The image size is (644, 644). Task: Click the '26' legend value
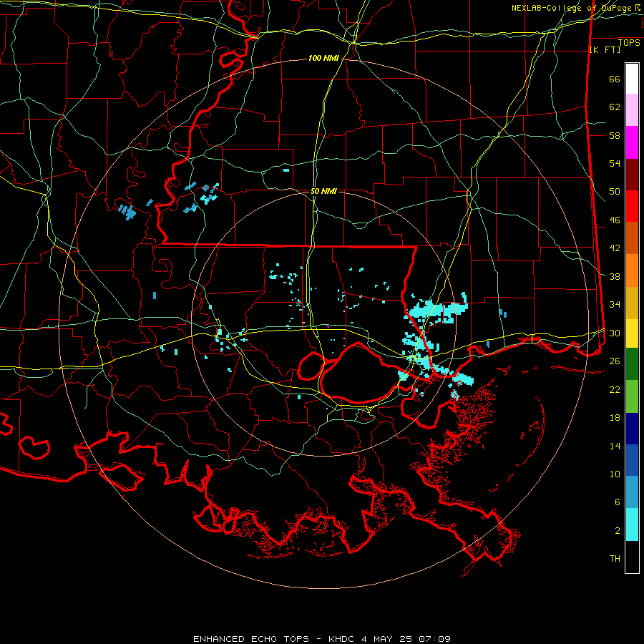(615, 361)
